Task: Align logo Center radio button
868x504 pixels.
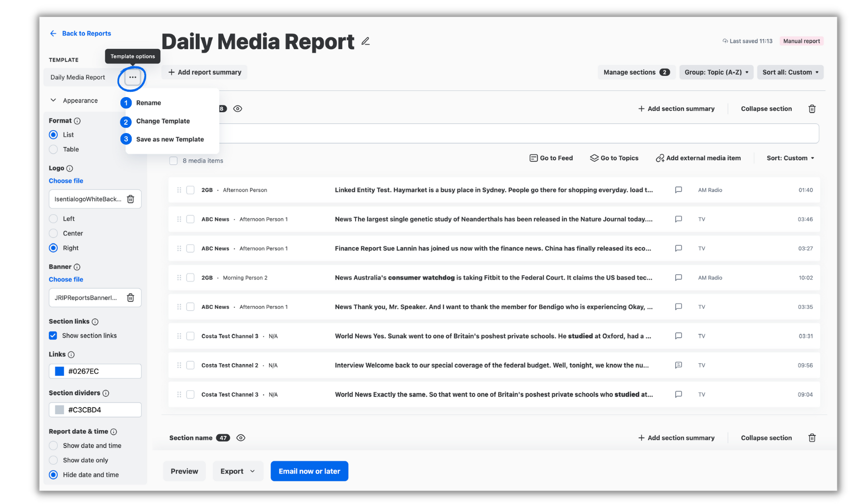Action: pyautogui.click(x=53, y=234)
